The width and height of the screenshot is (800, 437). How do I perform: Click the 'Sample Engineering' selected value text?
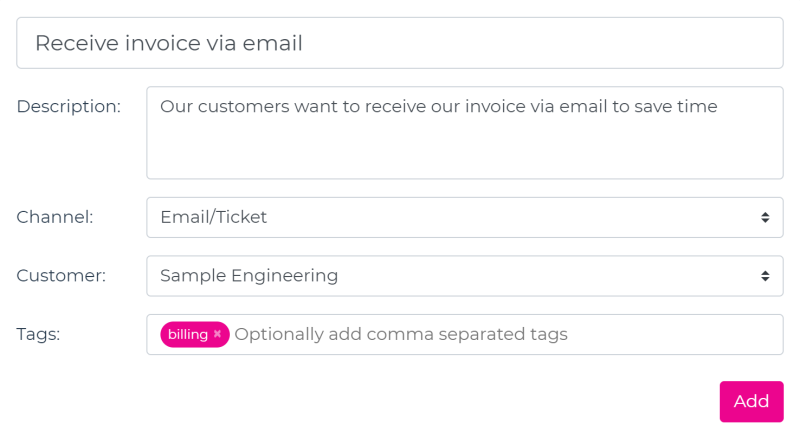coord(249,276)
